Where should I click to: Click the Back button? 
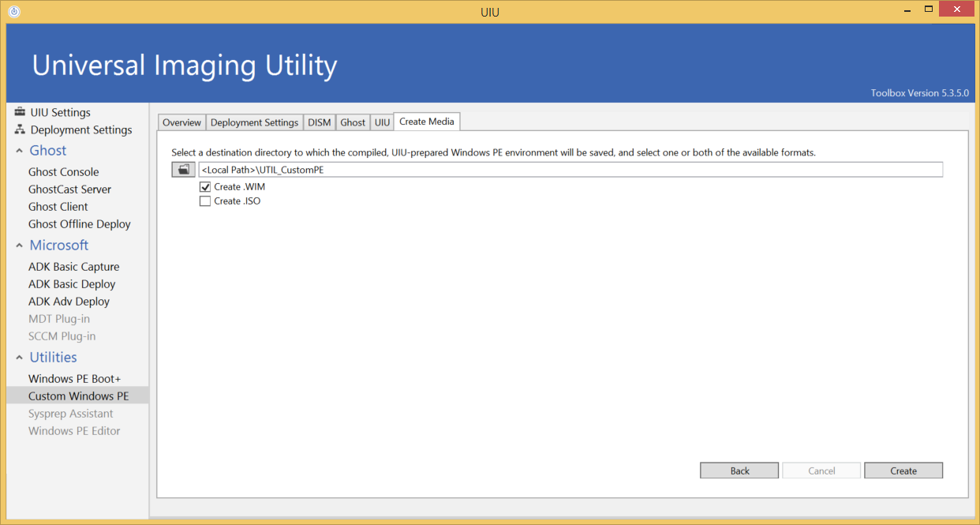click(739, 471)
